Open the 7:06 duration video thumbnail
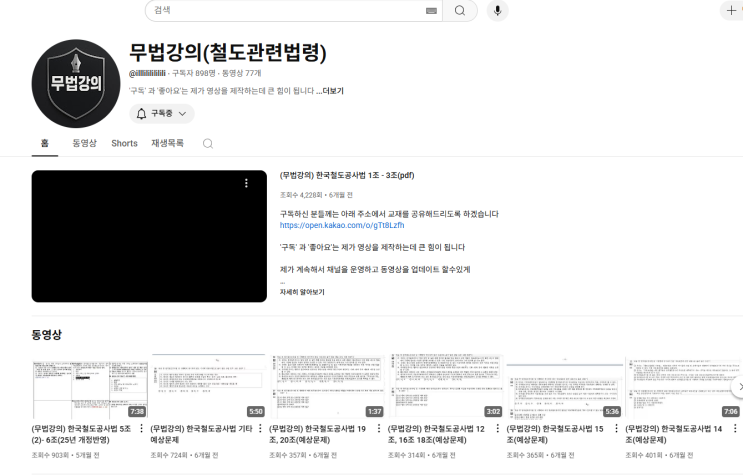The width and height of the screenshot is (743, 476). tap(683, 386)
